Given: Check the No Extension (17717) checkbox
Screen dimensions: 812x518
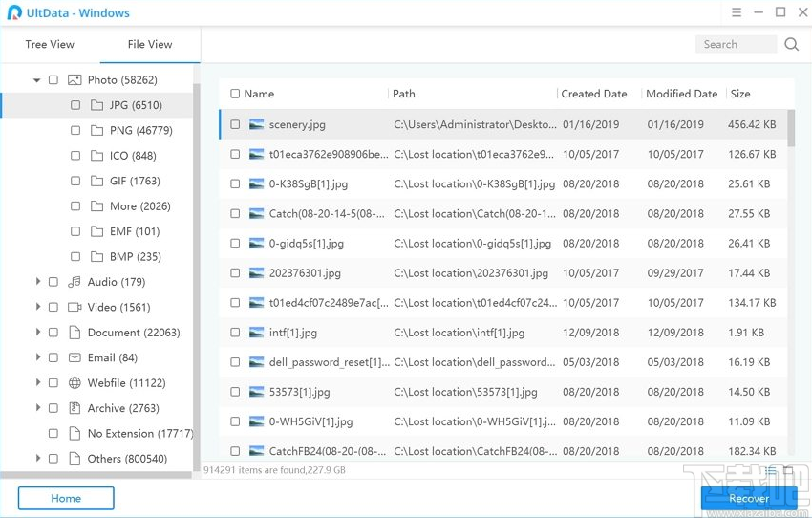Looking at the screenshot, I should click(x=53, y=433).
